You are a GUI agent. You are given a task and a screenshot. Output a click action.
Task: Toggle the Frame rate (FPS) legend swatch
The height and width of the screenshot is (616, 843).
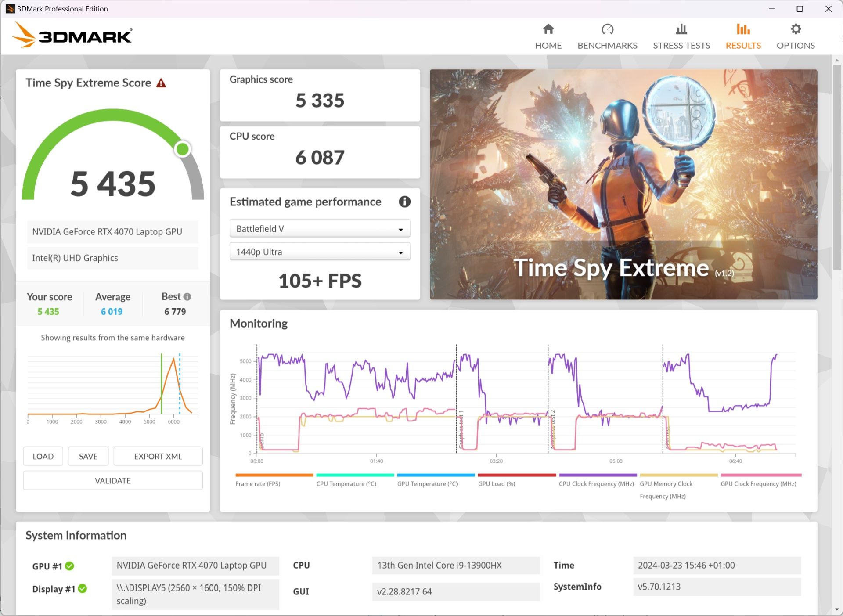pyautogui.click(x=274, y=475)
